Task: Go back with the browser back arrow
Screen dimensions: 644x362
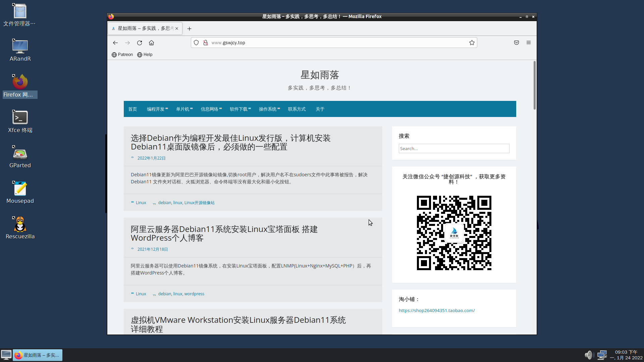Action: click(115, 43)
